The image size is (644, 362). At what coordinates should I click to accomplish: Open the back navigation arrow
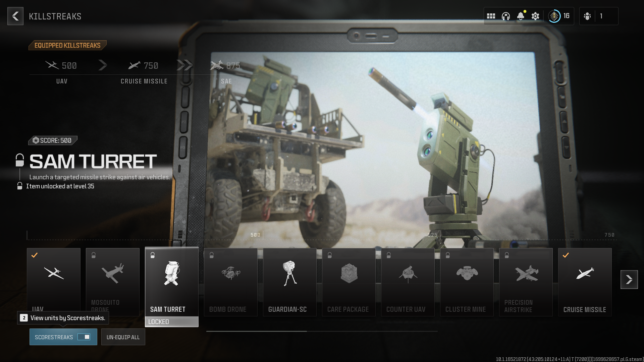click(15, 16)
